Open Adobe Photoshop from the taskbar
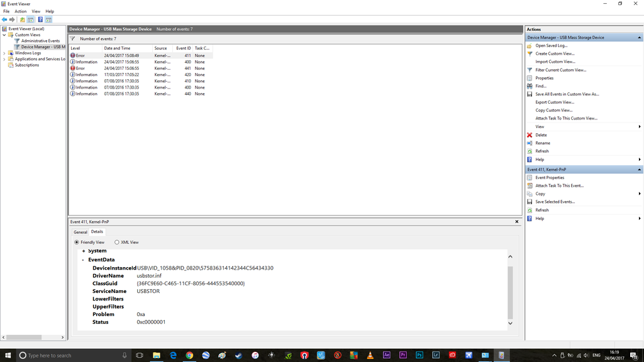This screenshot has height=362, width=644. click(419, 356)
